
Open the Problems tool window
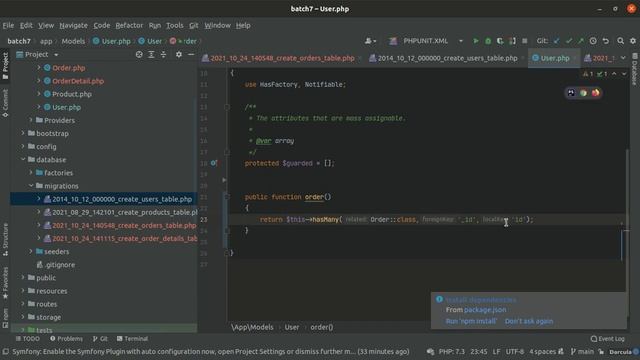click(x=66, y=339)
